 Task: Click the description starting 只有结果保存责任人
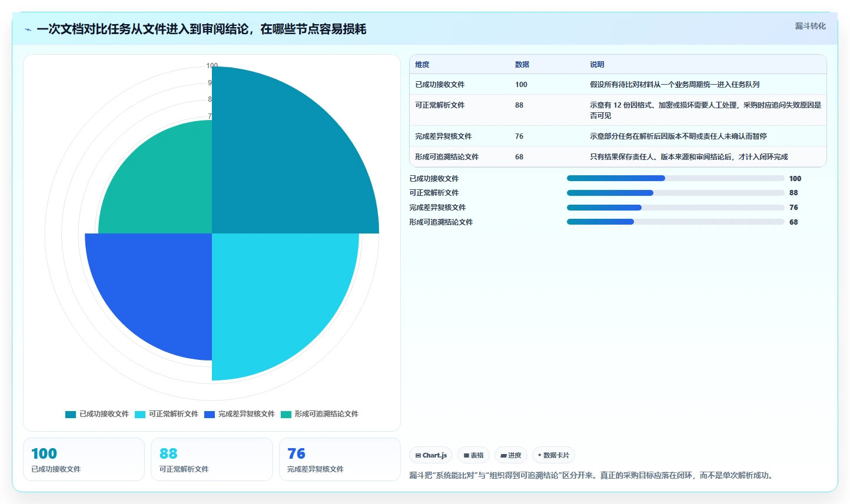coord(689,157)
